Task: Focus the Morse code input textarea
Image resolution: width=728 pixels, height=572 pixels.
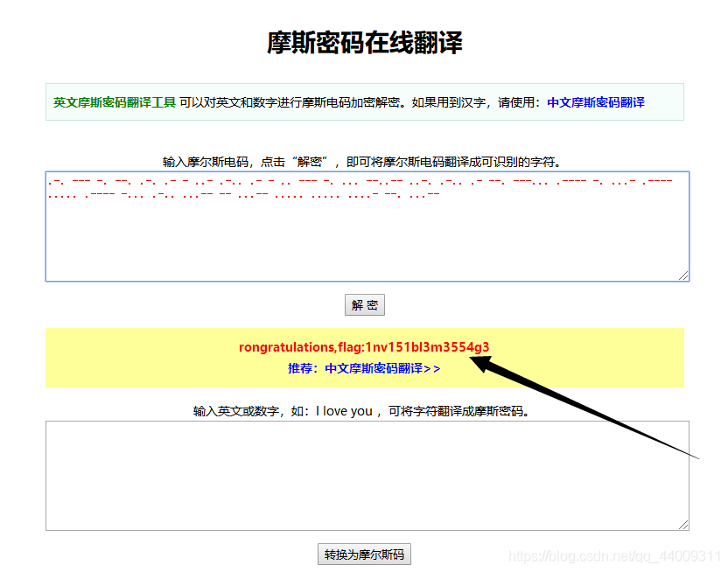Action: pyautogui.click(x=367, y=227)
